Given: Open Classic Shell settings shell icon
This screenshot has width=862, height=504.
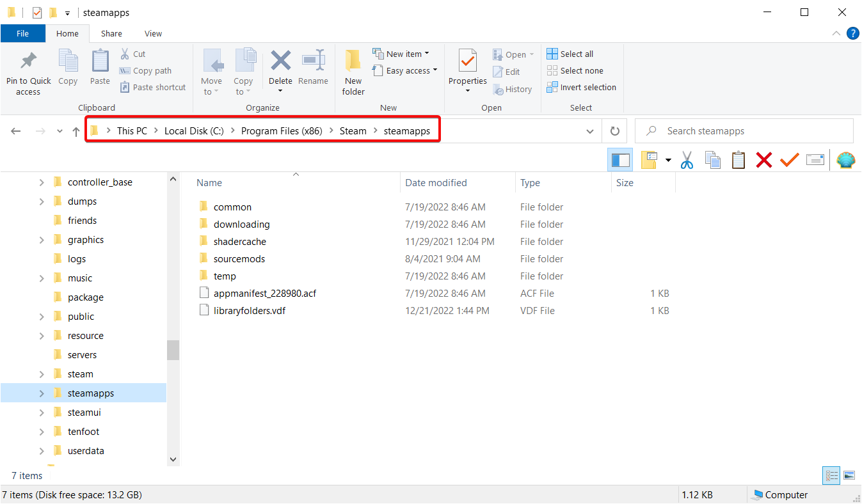Looking at the screenshot, I should [846, 160].
